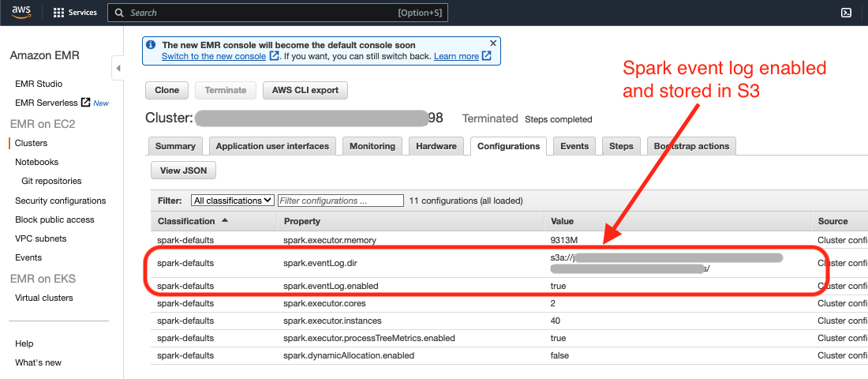868x379 pixels.
Task: Select the Configurations tab
Action: [x=508, y=146]
